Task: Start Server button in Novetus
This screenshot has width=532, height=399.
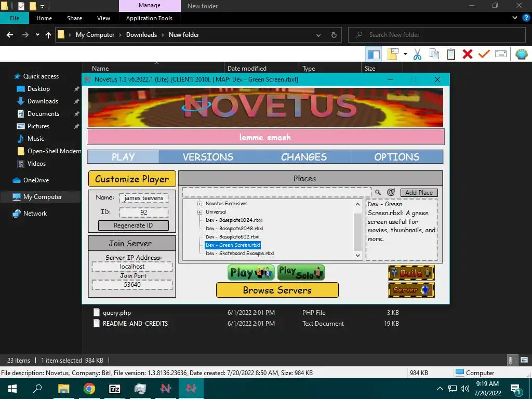Action: tap(411, 290)
